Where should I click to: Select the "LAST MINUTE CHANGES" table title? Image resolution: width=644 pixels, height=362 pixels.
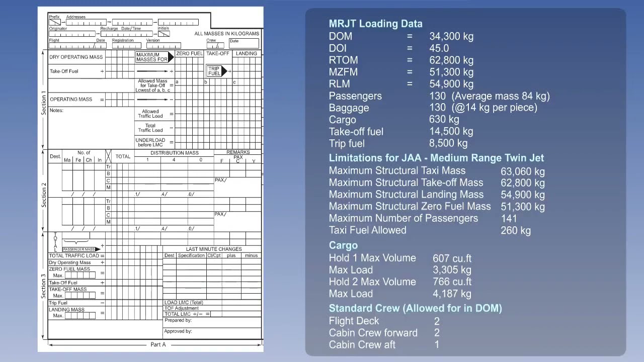(214, 249)
